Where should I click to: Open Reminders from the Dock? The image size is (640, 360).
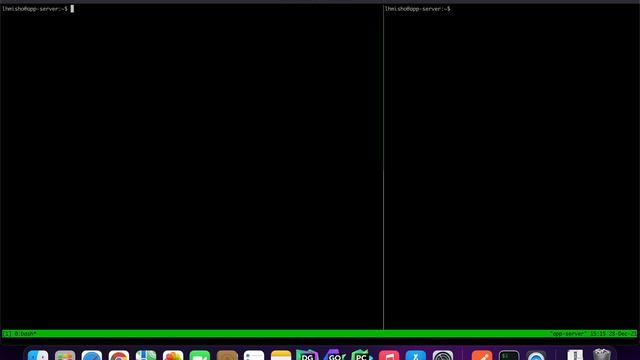tap(254, 356)
